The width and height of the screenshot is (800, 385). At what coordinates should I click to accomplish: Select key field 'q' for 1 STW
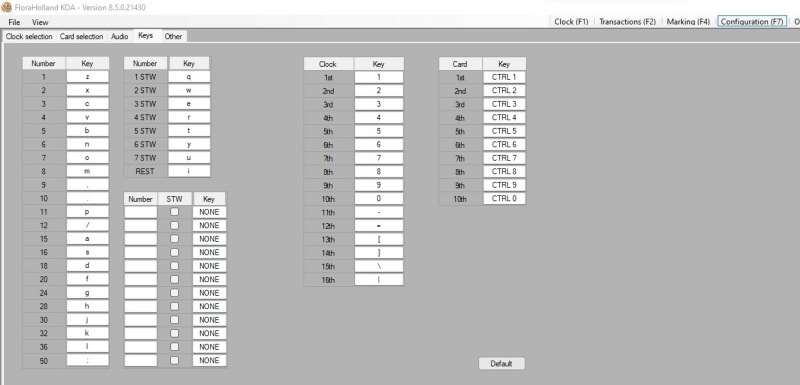[189, 76]
